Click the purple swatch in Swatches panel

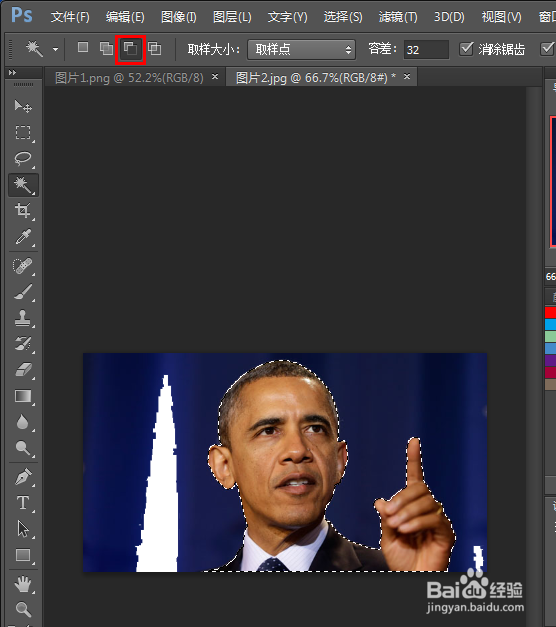[550, 360]
